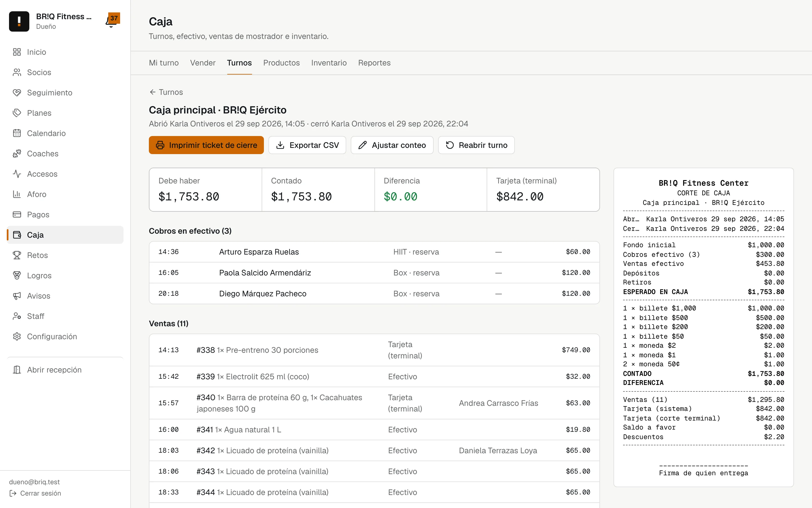
Task: Click the Diferencia $0.00 value
Action: 400,196
